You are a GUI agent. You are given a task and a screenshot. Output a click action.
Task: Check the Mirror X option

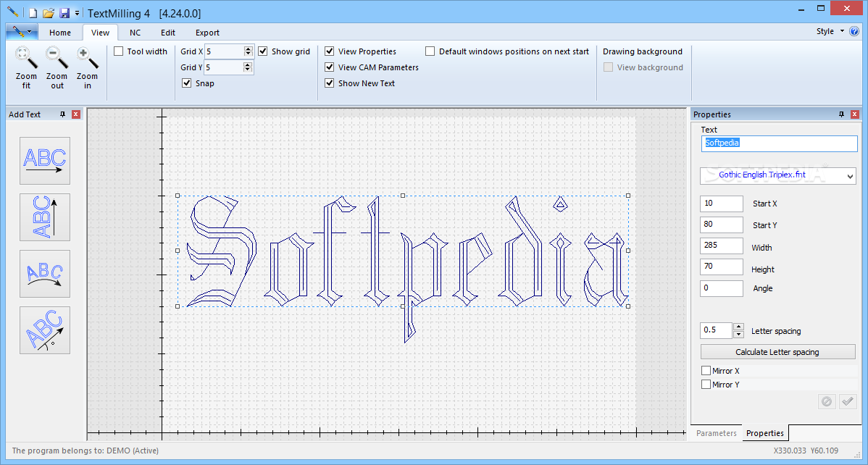[x=706, y=371]
